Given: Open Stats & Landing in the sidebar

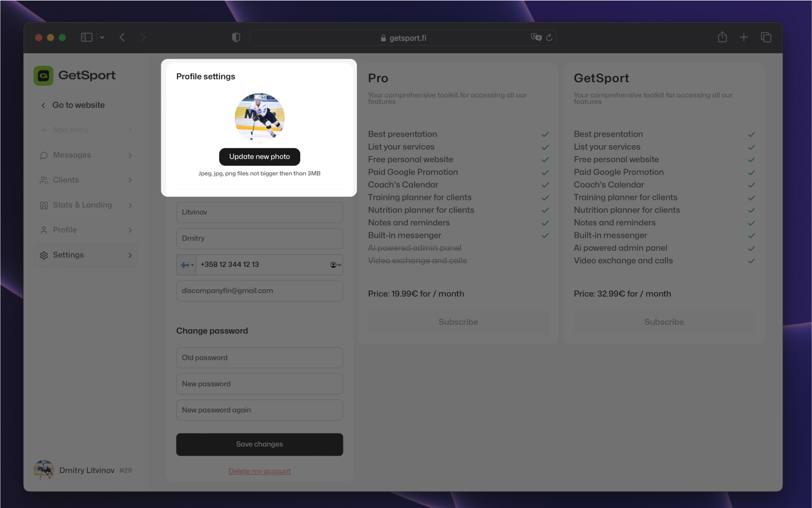Looking at the screenshot, I should point(86,205).
